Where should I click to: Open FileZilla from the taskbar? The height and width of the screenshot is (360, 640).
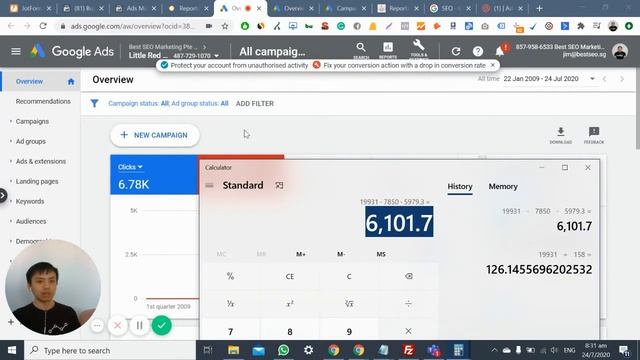pyautogui.click(x=408, y=350)
